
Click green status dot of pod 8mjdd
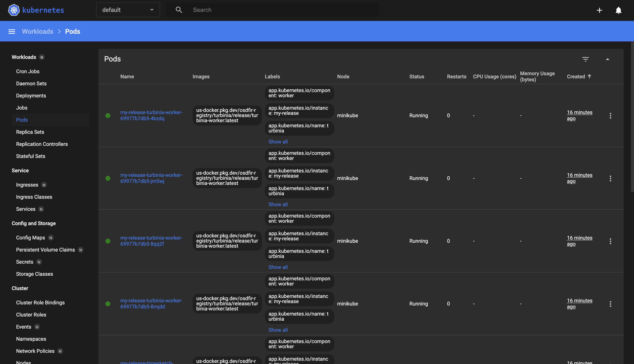coord(108,304)
